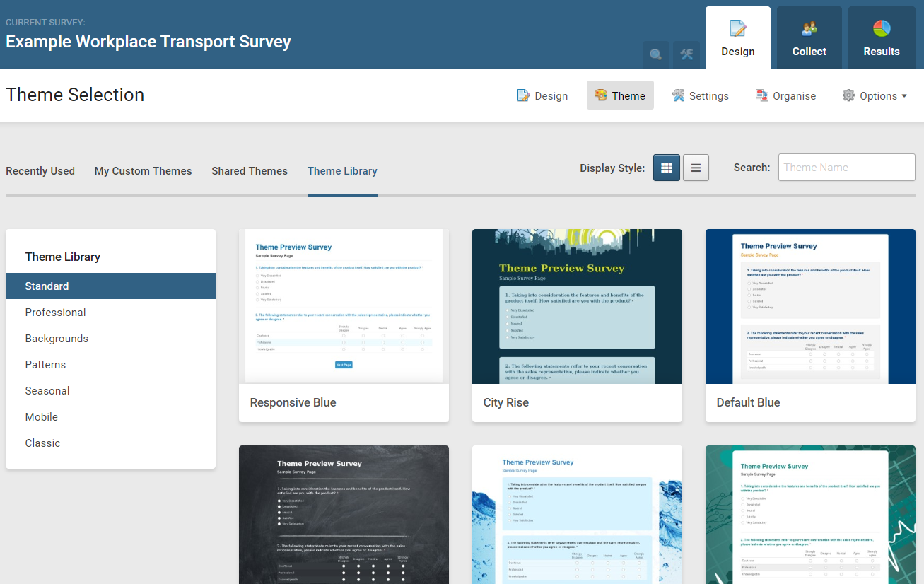This screenshot has width=924, height=584.
Task: Switch display style to grid view
Action: click(666, 168)
